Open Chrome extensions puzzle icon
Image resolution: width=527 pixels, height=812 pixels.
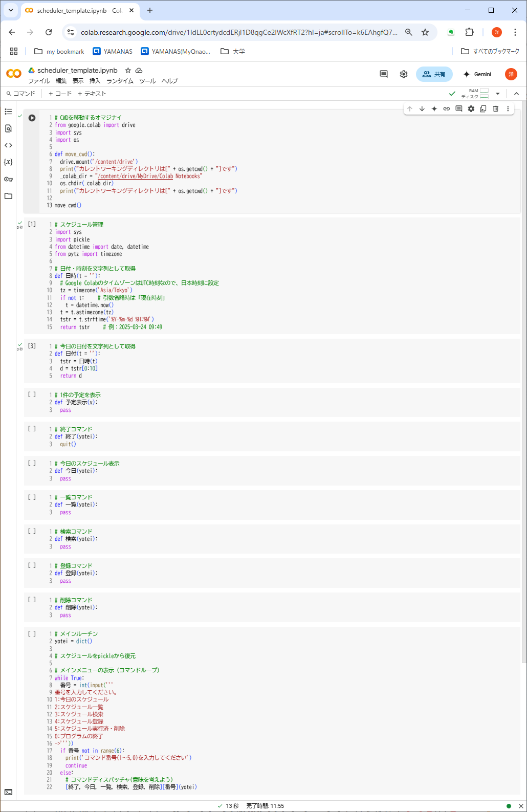(470, 32)
